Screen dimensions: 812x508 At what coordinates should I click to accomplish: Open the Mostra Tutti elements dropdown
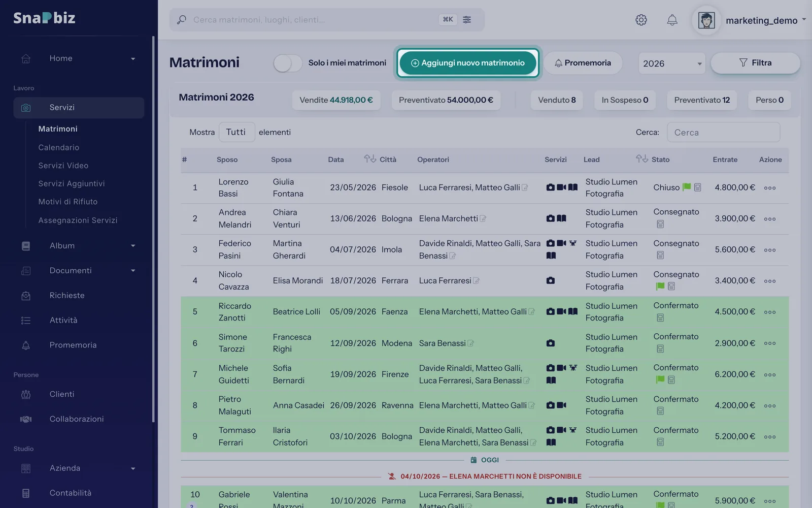pyautogui.click(x=236, y=132)
